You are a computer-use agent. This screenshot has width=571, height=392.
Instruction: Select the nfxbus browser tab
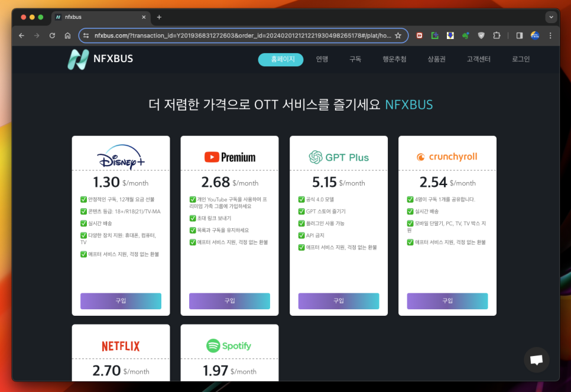(x=101, y=17)
